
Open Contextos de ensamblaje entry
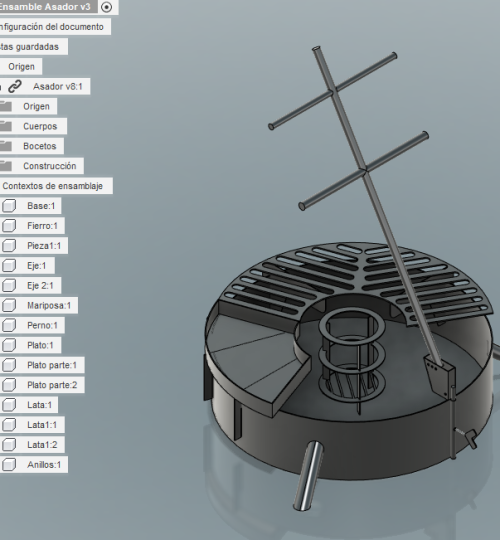pyautogui.click(x=52, y=186)
